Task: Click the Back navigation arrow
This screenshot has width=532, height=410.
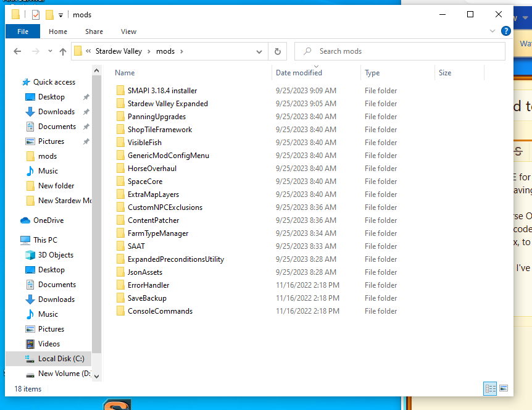Action: pos(17,51)
